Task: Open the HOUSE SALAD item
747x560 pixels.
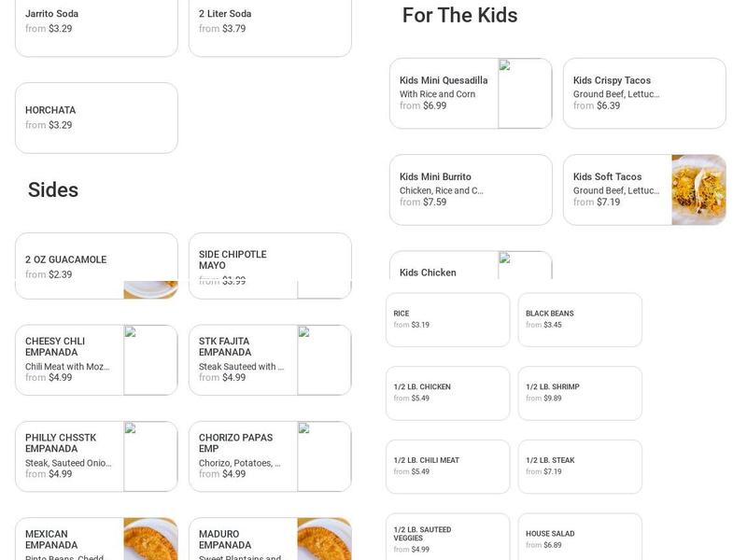Action: [x=580, y=539]
